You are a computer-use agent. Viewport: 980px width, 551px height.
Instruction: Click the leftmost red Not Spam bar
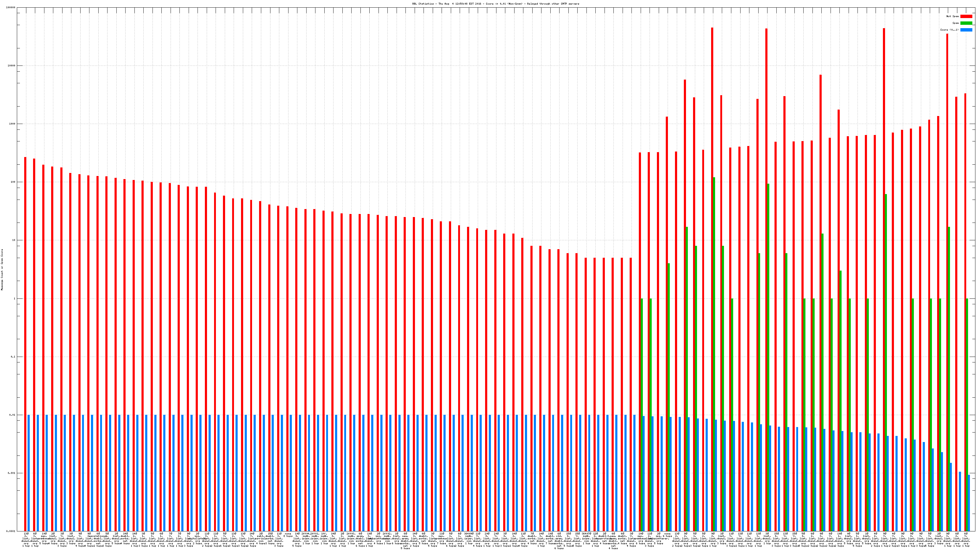(25, 342)
